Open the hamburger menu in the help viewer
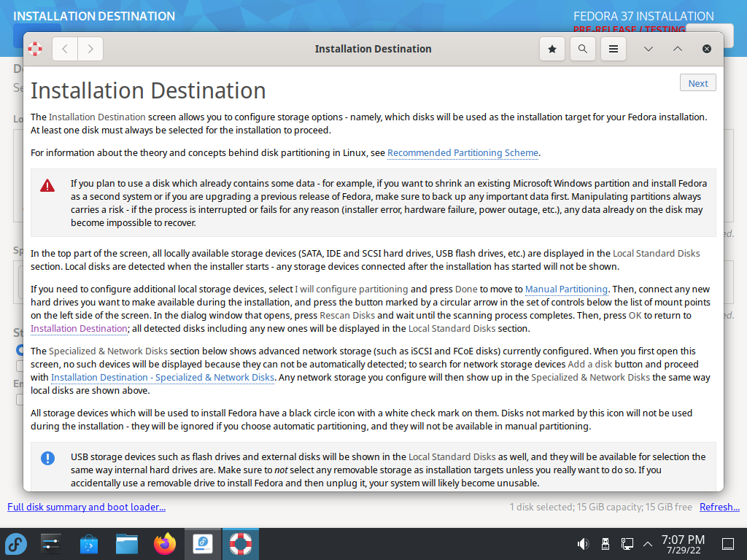 pos(614,49)
